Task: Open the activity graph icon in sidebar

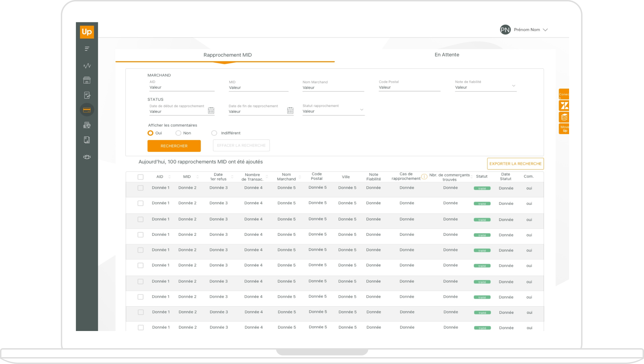Action: (87, 66)
